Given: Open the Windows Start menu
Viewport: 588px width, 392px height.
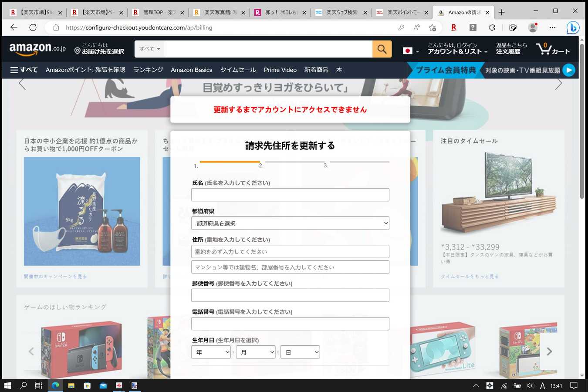Looking at the screenshot, I should coord(7,385).
